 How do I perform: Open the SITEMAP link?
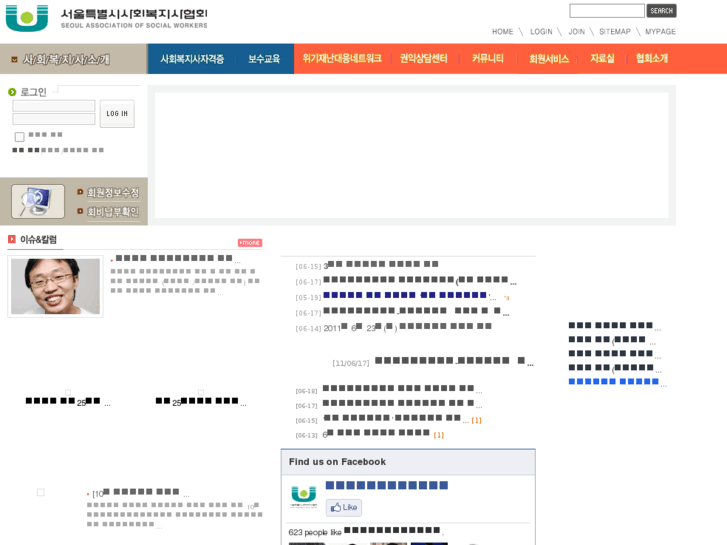615,32
